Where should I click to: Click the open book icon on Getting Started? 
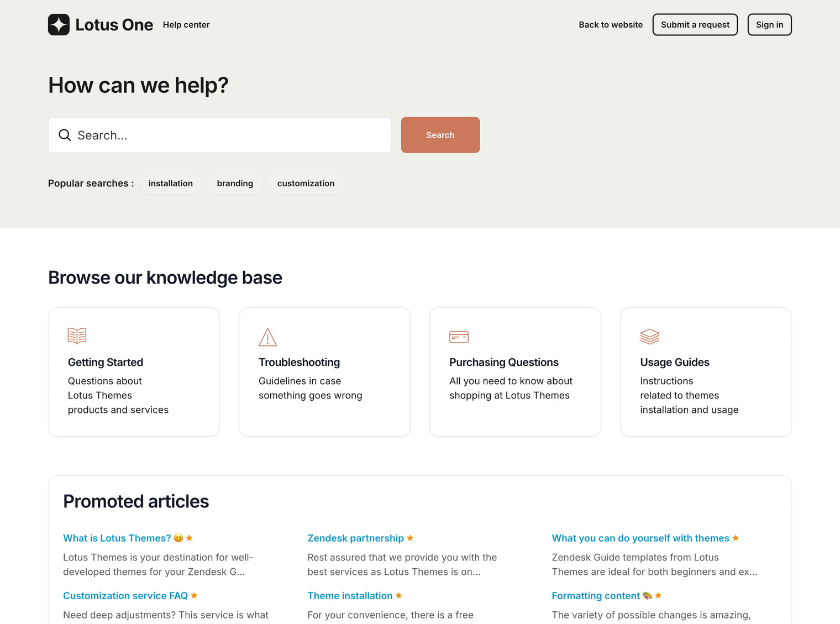77,335
